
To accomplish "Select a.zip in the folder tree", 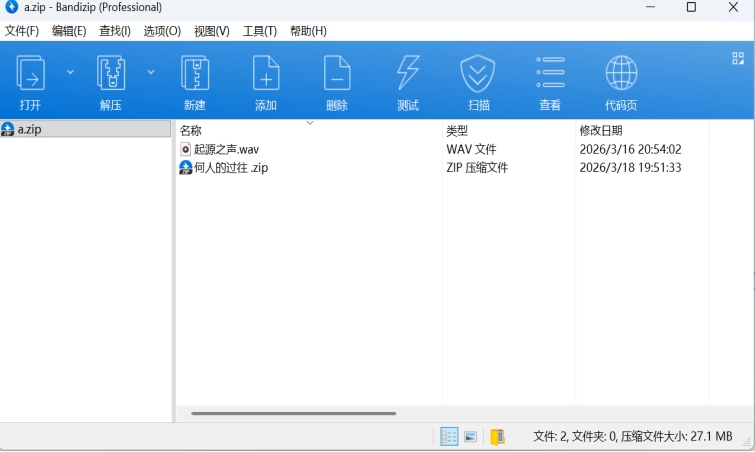I will 85,129.
